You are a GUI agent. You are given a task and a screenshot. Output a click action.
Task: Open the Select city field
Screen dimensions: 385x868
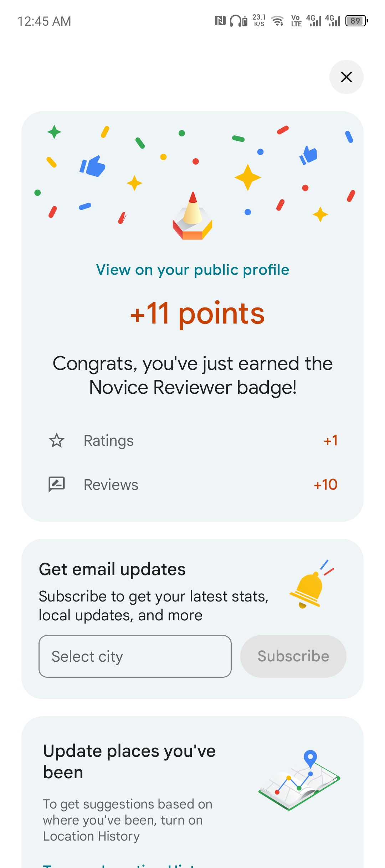point(135,656)
